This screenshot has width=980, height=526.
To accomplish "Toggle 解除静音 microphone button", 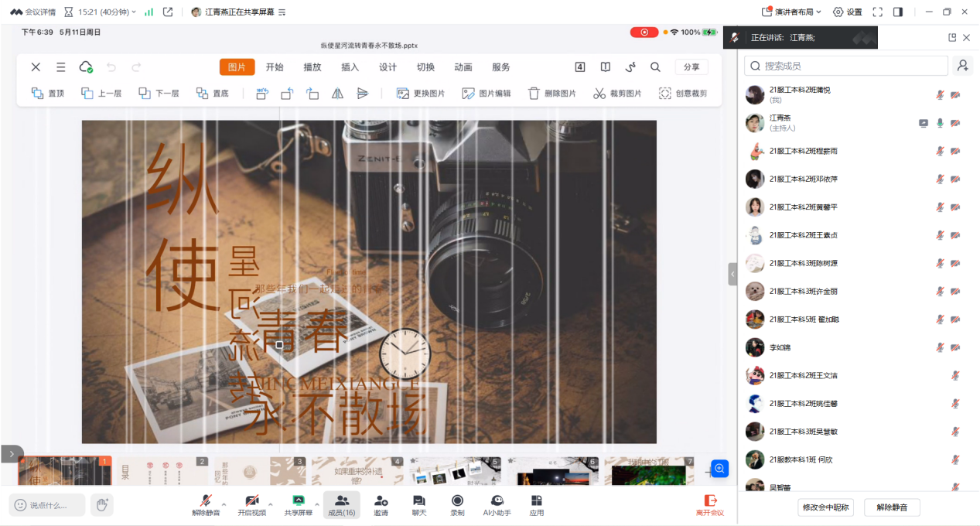I will click(x=206, y=504).
